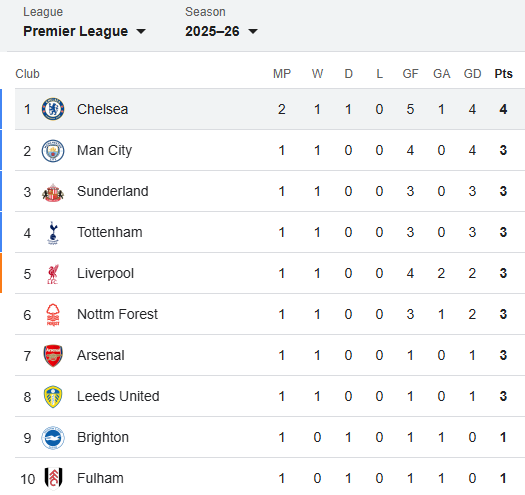Screen dimensions: 525x495
Task: Select the Nottm Forest tree logo
Action: pos(53,315)
